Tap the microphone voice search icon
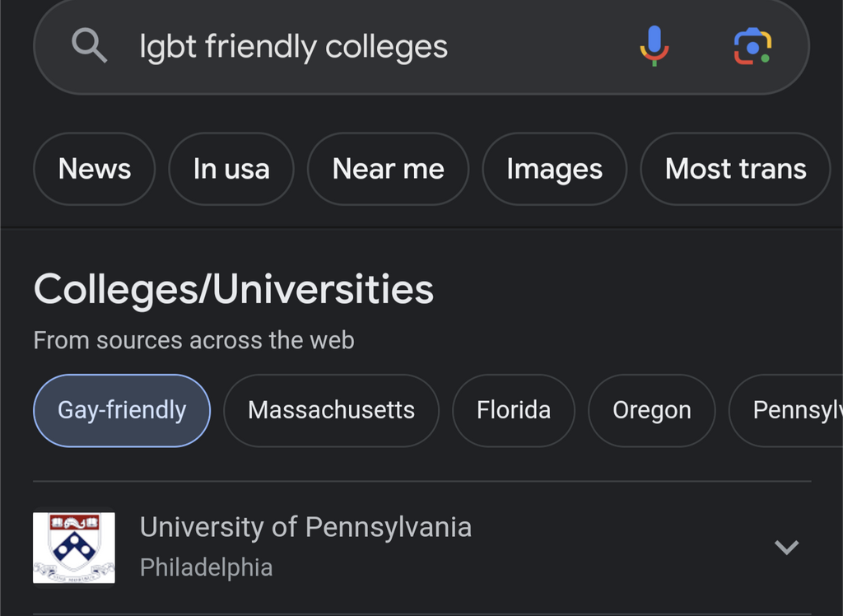843x616 pixels. pyautogui.click(x=654, y=46)
